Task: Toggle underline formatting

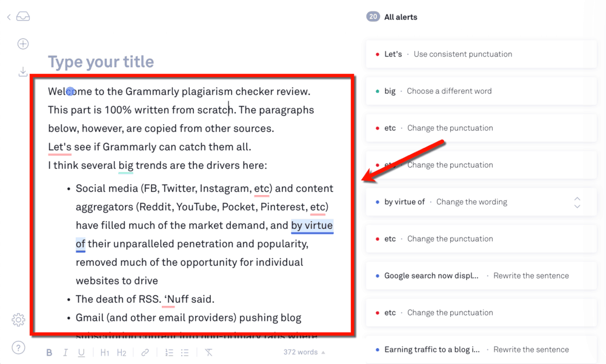Action: click(x=81, y=352)
